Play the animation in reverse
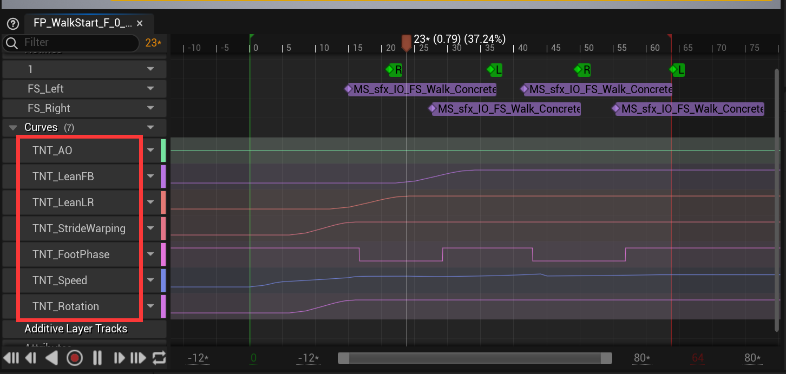Image resolution: width=786 pixels, height=374 pixels. point(52,358)
